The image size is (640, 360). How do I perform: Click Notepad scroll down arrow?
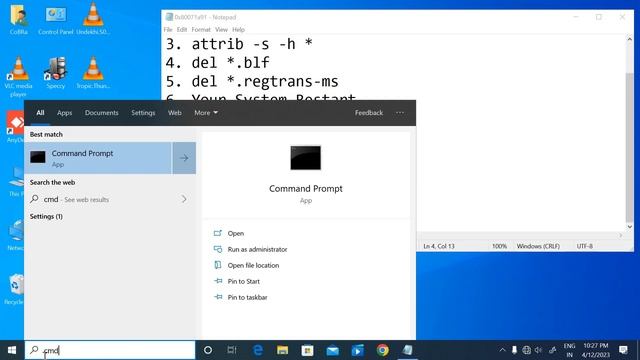pos(629,227)
